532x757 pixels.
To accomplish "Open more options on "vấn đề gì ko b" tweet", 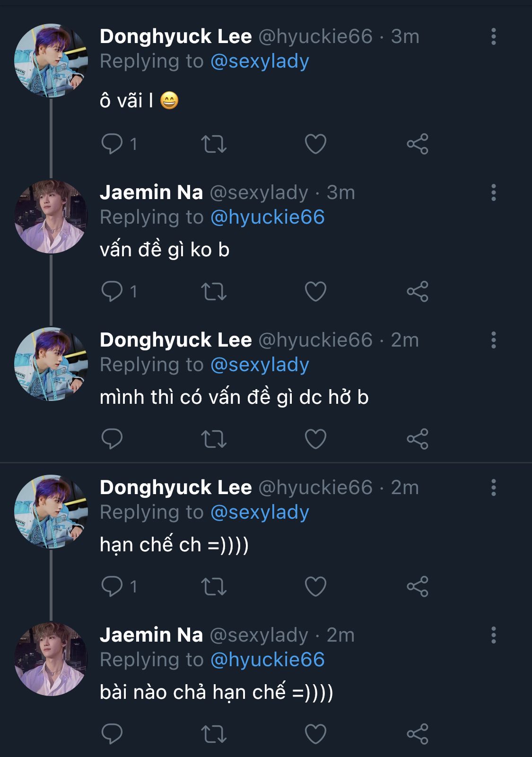I will (493, 192).
